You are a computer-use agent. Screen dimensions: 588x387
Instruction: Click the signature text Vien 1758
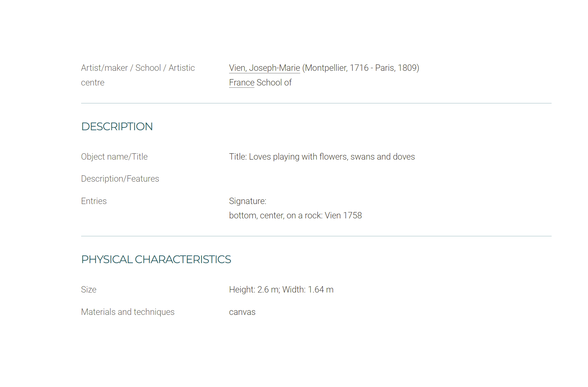pos(343,215)
